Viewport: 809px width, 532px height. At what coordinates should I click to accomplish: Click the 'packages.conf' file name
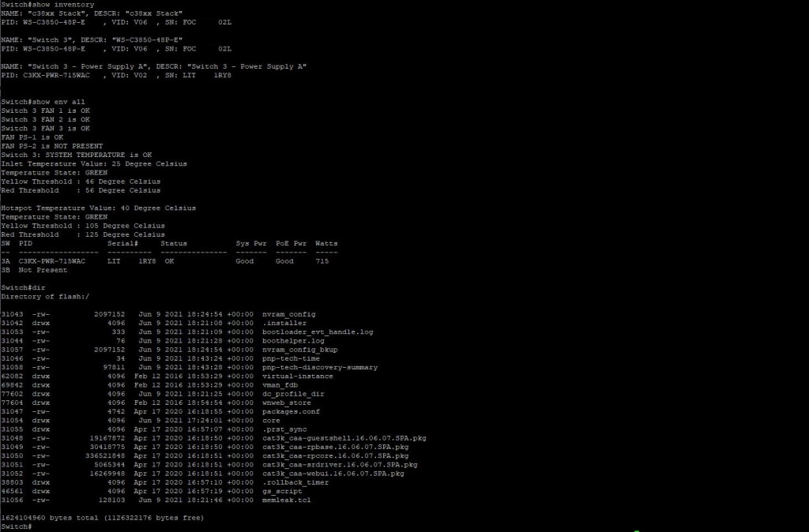291,411
